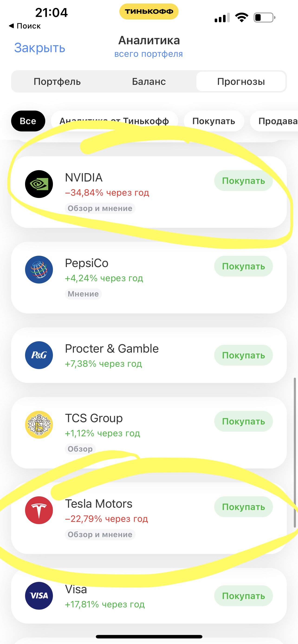Tap the Покупать button for PepsiCo
Image resolution: width=298 pixels, height=644 pixels.
[x=243, y=266]
